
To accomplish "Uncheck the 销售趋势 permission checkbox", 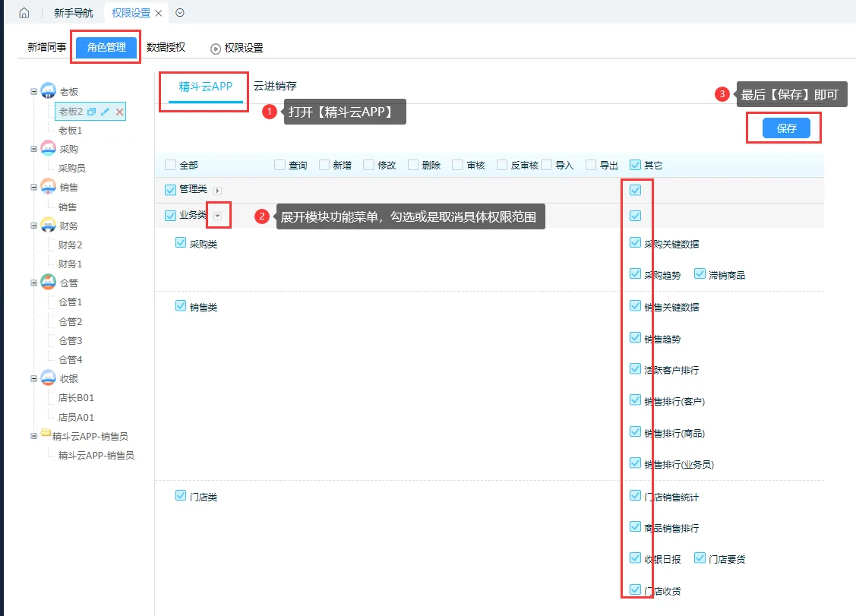I will tap(635, 339).
